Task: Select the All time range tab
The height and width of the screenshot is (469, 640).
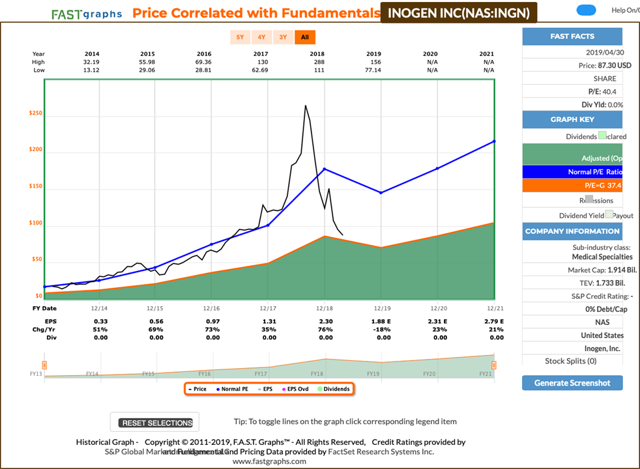Action: pyautogui.click(x=305, y=37)
